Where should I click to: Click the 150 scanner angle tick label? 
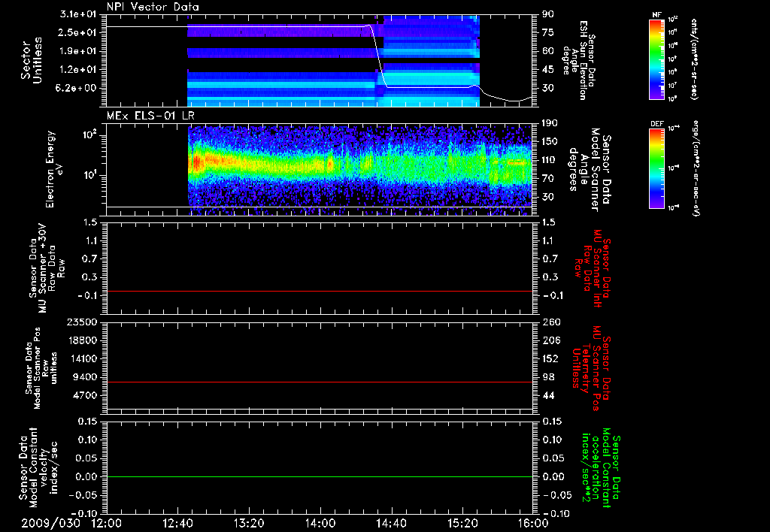[550, 142]
